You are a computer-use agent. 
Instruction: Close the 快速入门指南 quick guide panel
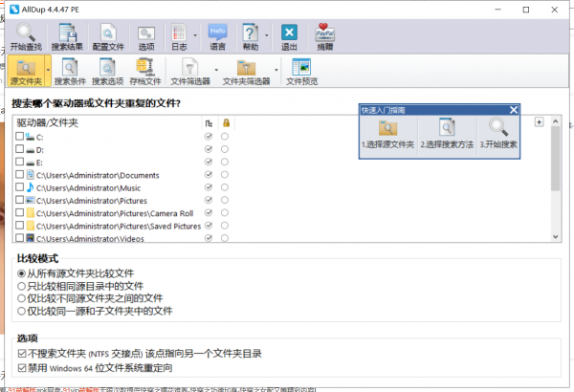click(x=514, y=110)
